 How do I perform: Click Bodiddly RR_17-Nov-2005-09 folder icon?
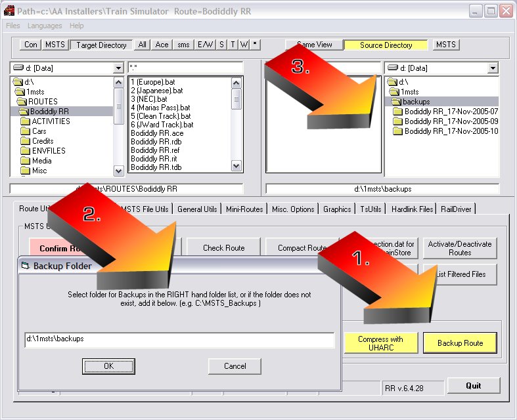398,121
